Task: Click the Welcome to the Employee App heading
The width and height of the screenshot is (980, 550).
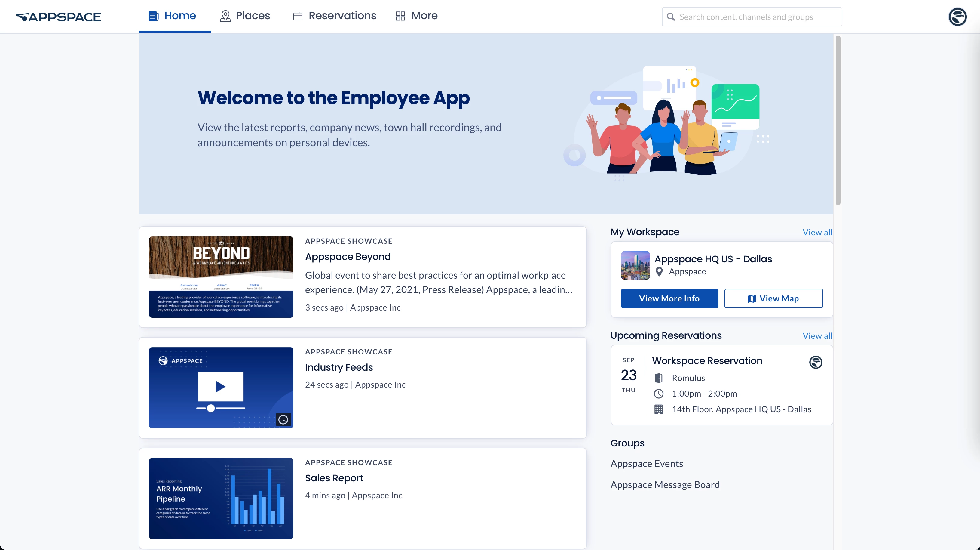Action: [334, 98]
